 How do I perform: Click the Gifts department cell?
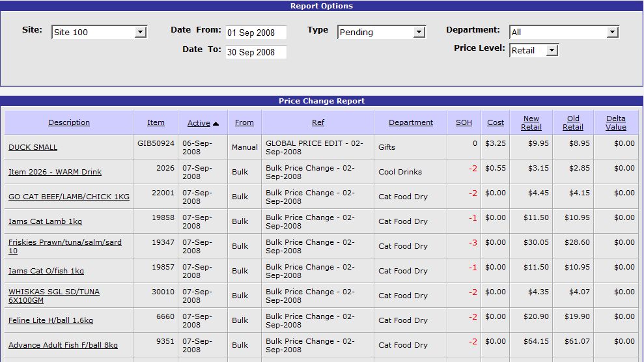(x=387, y=147)
